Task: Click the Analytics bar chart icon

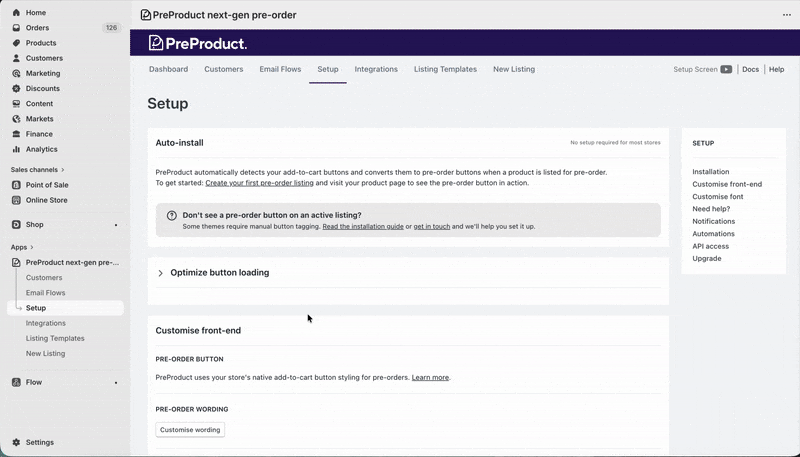Action: pyautogui.click(x=16, y=149)
